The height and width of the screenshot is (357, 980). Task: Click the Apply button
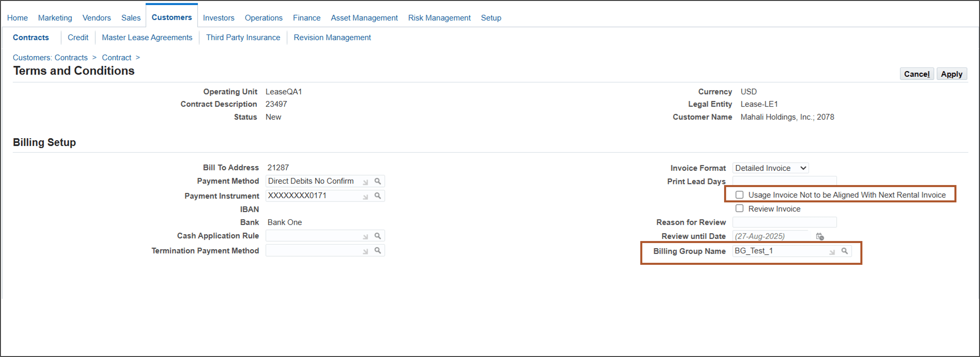[x=952, y=74]
